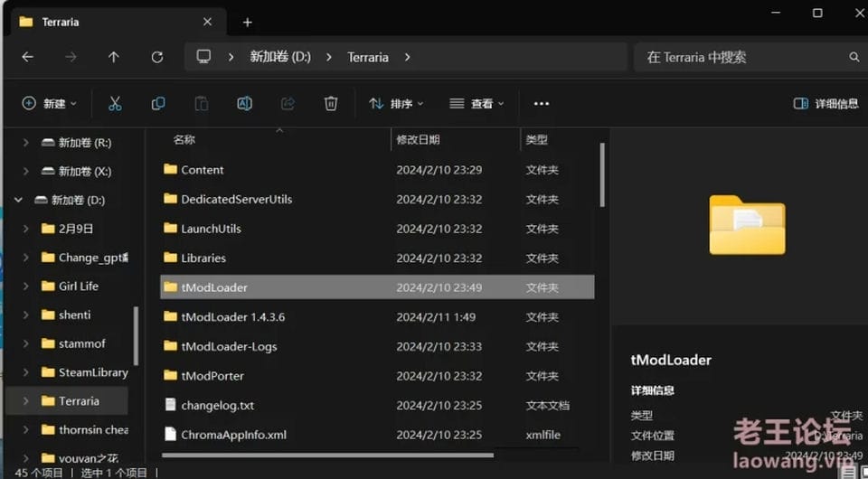This screenshot has width=868, height=479.
Task: Maximize the File Explorer window
Action: [x=817, y=13]
